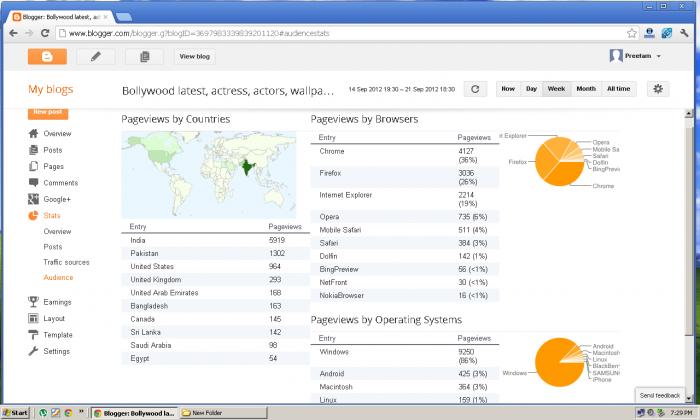Viewport: 700px width, 420px height.
Task: Click the India row in countries table
Action: [x=215, y=240]
